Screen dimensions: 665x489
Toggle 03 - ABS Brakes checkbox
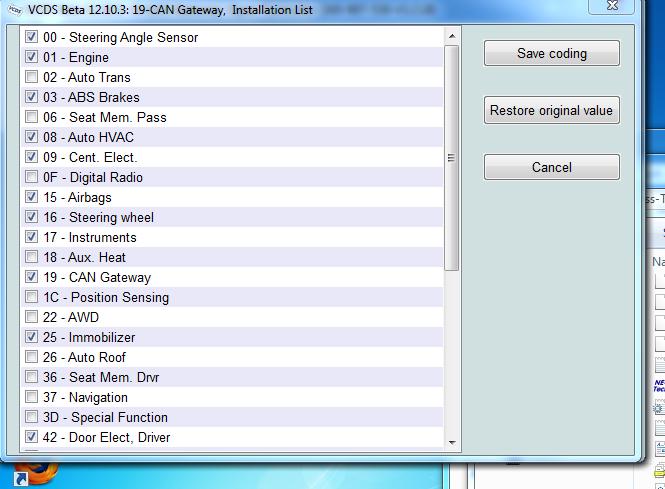(x=31, y=96)
